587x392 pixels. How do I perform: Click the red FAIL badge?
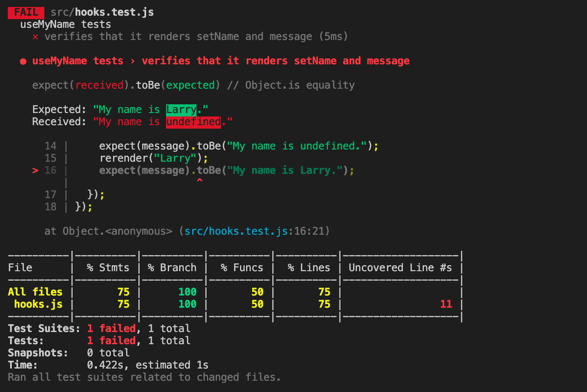[25, 13]
